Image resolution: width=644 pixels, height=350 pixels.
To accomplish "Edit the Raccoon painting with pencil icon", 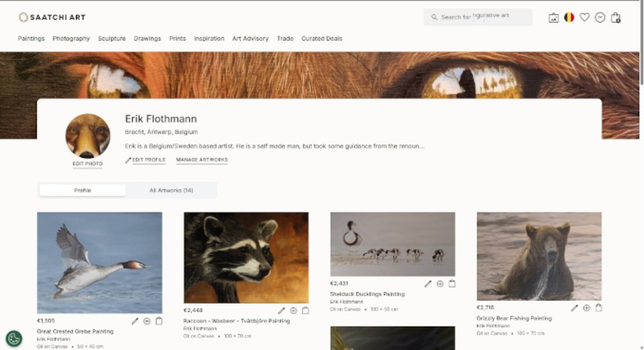I will [x=281, y=310].
